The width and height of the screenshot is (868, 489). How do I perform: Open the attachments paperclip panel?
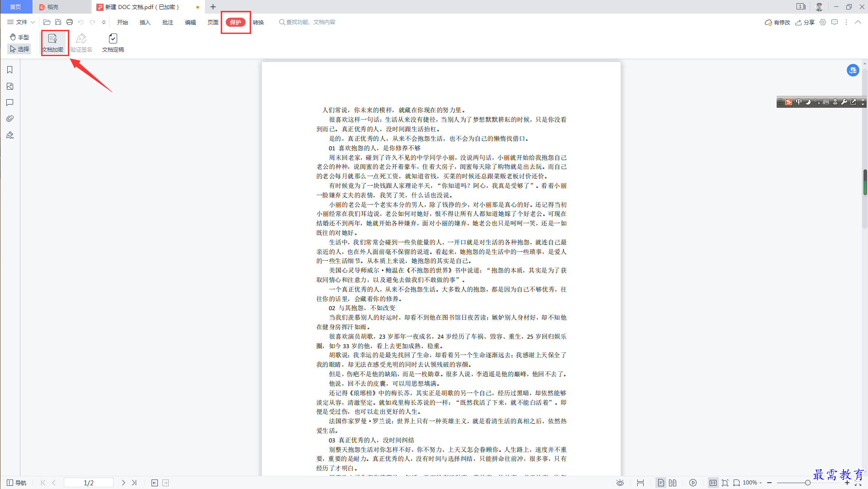tap(9, 119)
